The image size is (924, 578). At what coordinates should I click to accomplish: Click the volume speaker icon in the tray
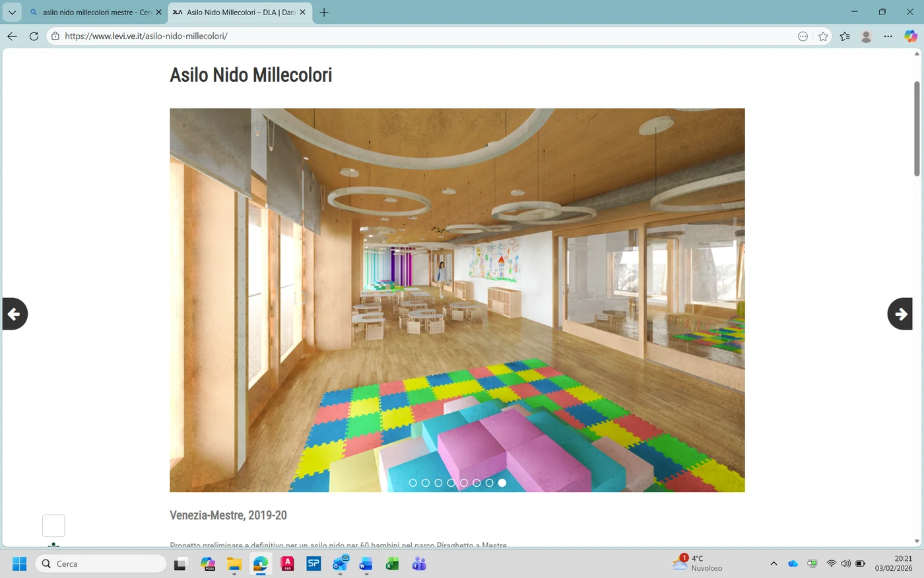click(845, 563)
